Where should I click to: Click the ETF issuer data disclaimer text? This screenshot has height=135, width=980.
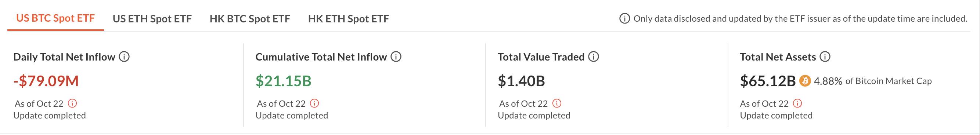click(800, 19)
